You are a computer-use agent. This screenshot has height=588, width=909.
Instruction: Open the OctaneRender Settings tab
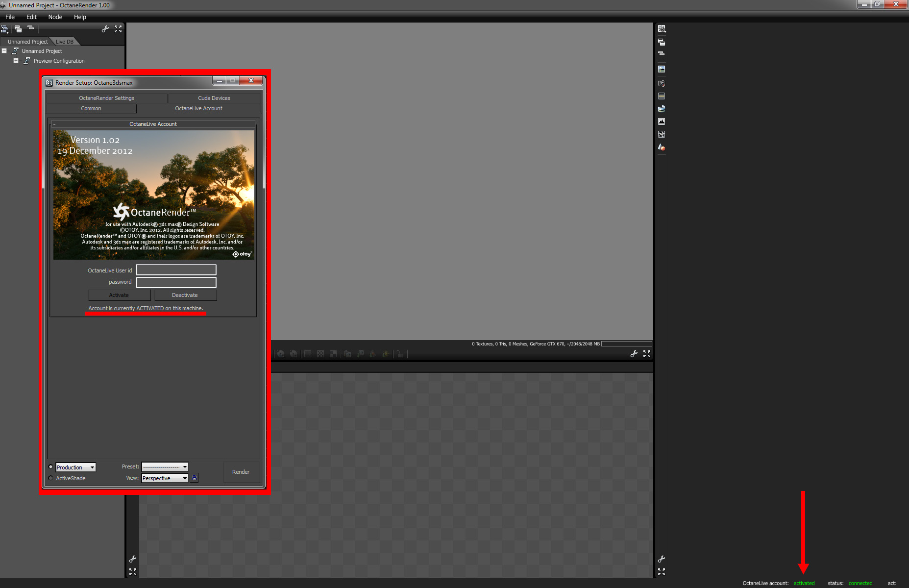[106, 98]
